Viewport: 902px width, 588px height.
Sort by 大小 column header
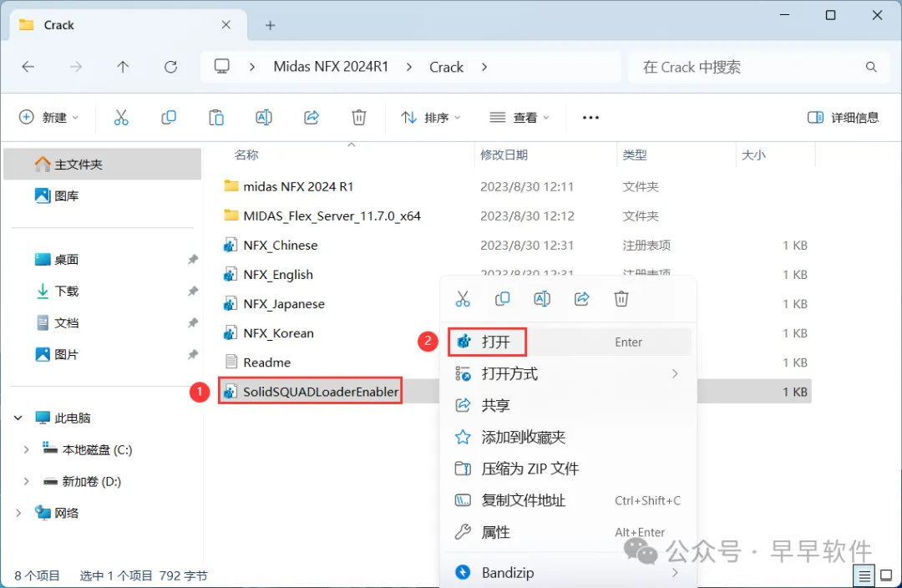click(753, 155)
